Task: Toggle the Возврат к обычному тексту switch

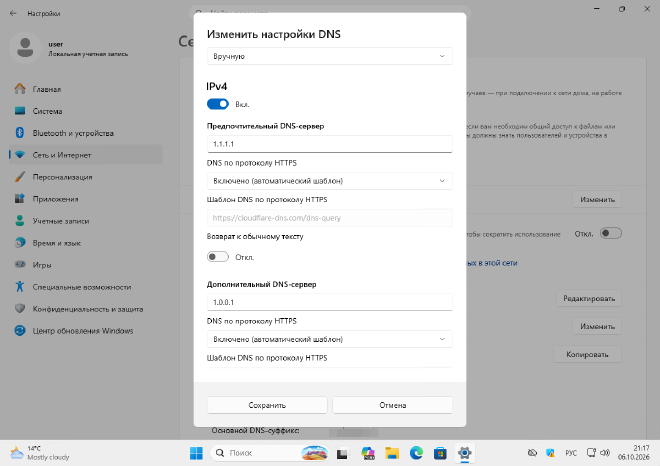Action: point(218,257)
